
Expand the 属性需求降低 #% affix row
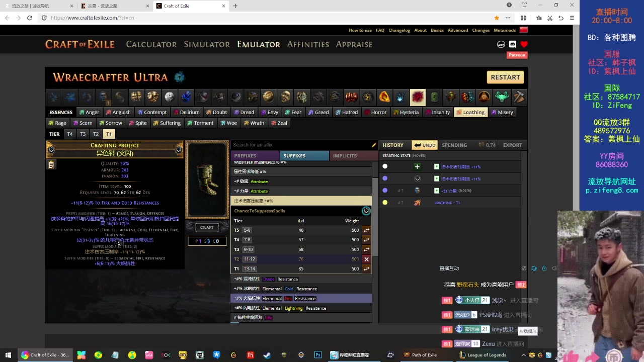coord(301,171)
